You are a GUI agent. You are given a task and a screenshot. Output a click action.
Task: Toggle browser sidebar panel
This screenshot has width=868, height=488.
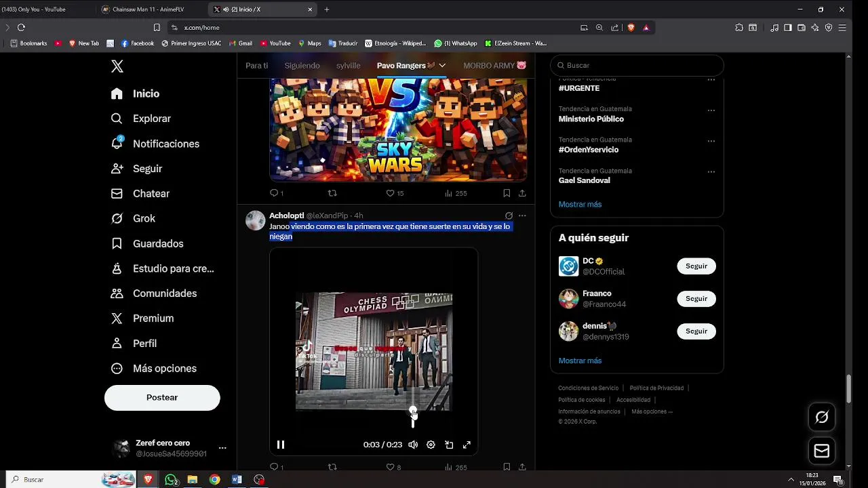787,28
